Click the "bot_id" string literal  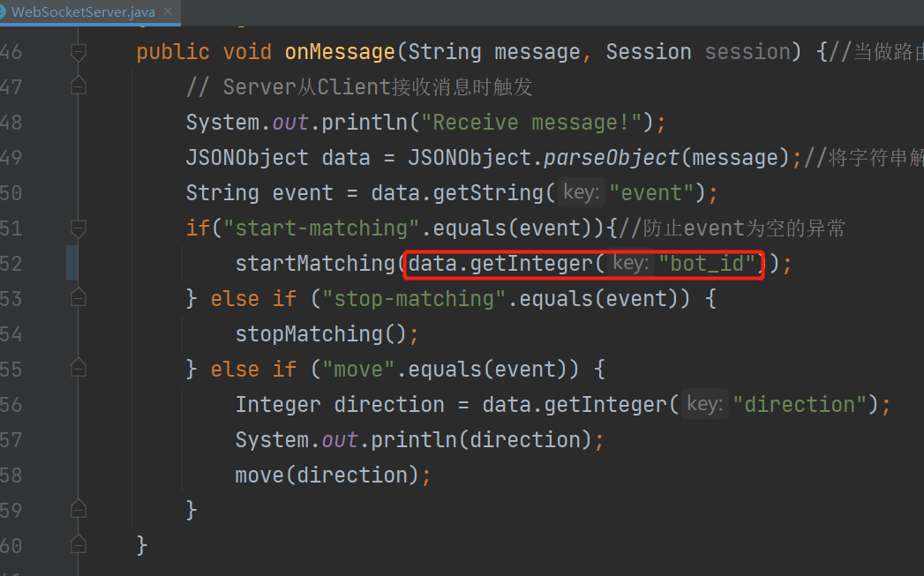(x=707, y=264)
